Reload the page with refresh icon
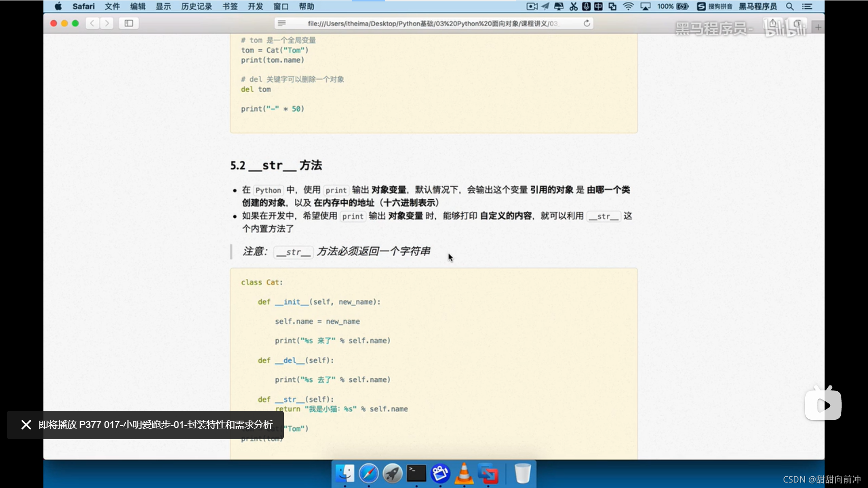Image resolution: width=868 pixels, height=488 pixels. click(587, 23)
